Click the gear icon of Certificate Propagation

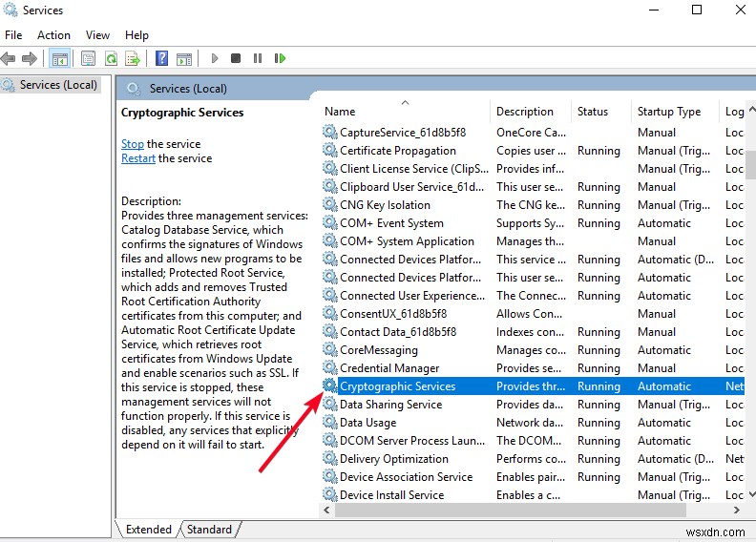click(329, 150)
